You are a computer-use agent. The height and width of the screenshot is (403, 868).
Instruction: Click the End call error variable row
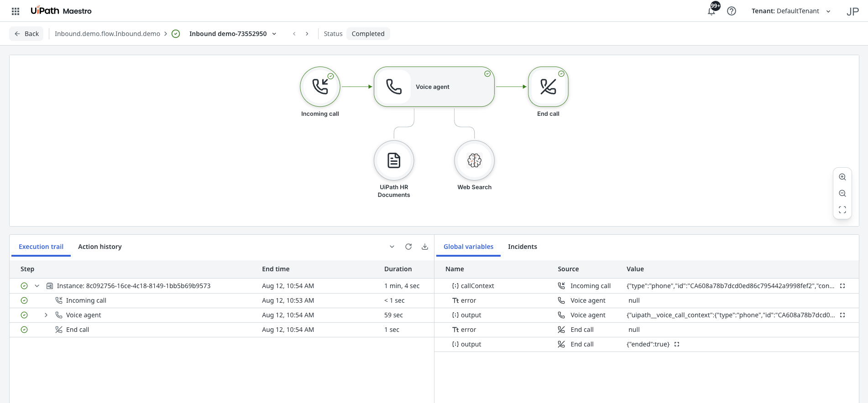[x=647, y=330]
